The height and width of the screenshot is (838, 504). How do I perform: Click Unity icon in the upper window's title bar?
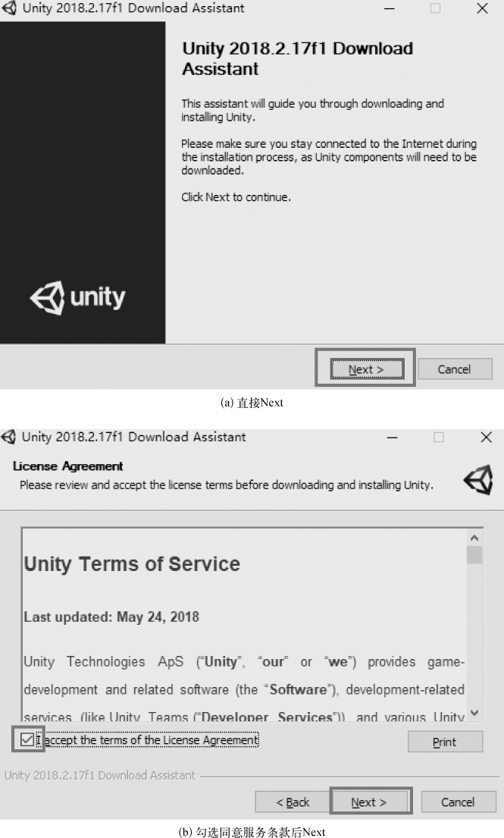tap(9, 8)
